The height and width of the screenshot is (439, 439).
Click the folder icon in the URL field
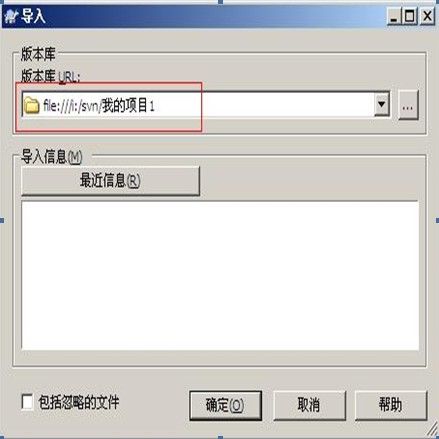click(32, 105)
